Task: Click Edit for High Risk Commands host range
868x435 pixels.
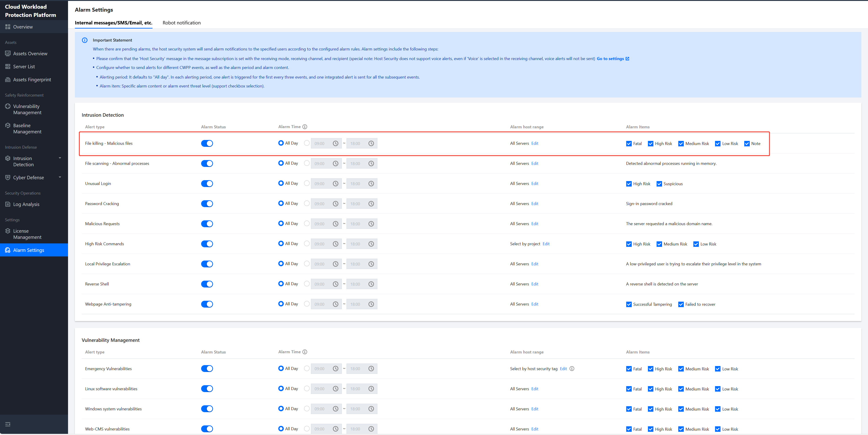Action: click(x=546, y=244)
